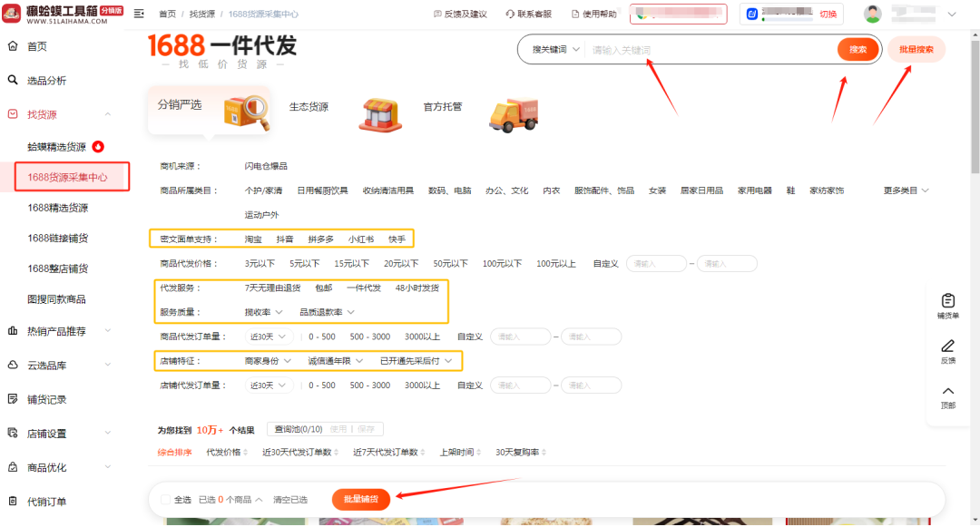The width and height of the screenshot is (980, 527).
Task: Expand the account menu chevron
Action: tap(951, 14)
